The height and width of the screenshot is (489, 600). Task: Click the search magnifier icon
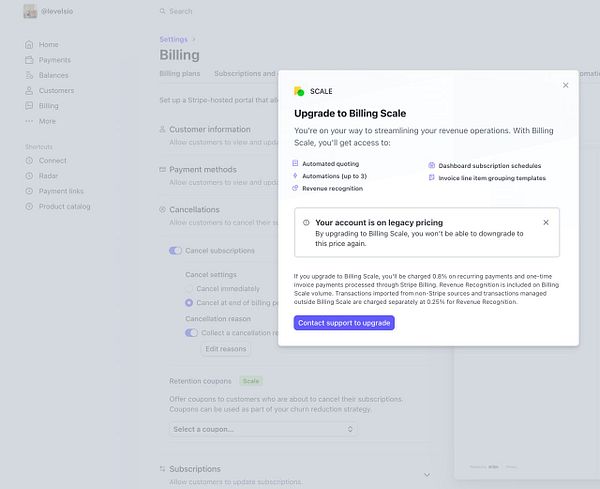163,11
